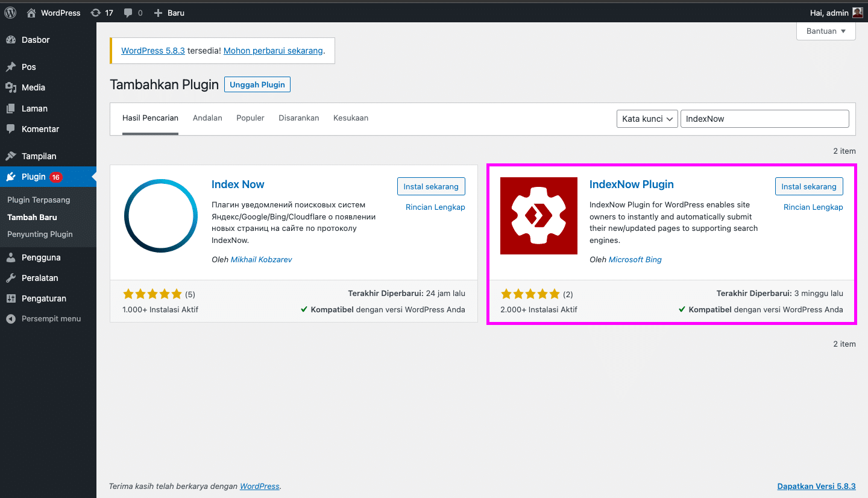The height and width of the screenshot is (498, 868).
Task: Click the Dapatkan Versi 5.8.3 footer link
Action: [817, 487]
